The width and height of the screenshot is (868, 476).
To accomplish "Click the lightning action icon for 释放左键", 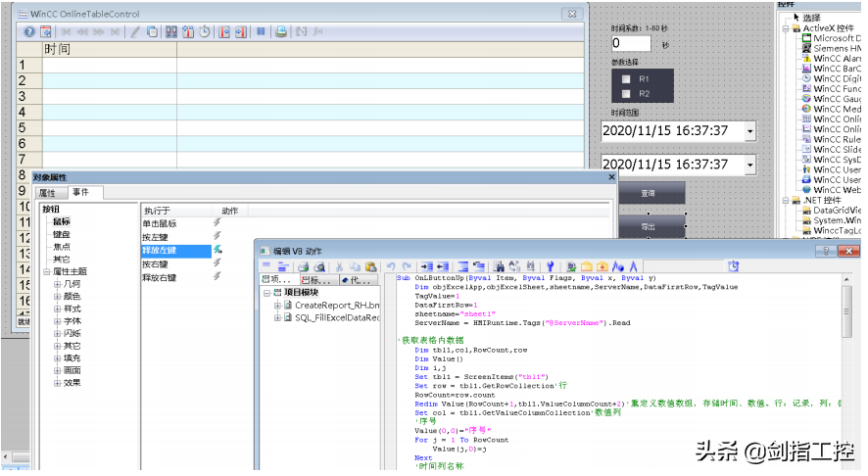I will tap(217, 251).
